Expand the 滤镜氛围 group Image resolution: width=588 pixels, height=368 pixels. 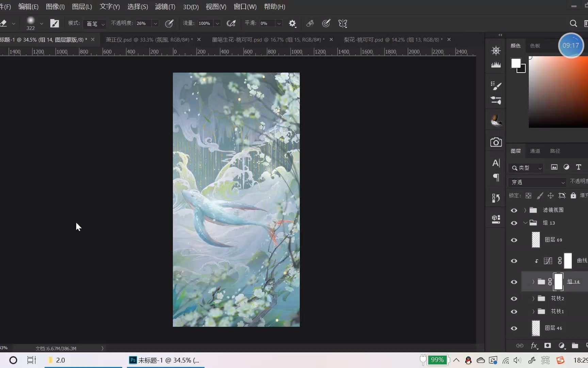(525, 210)
